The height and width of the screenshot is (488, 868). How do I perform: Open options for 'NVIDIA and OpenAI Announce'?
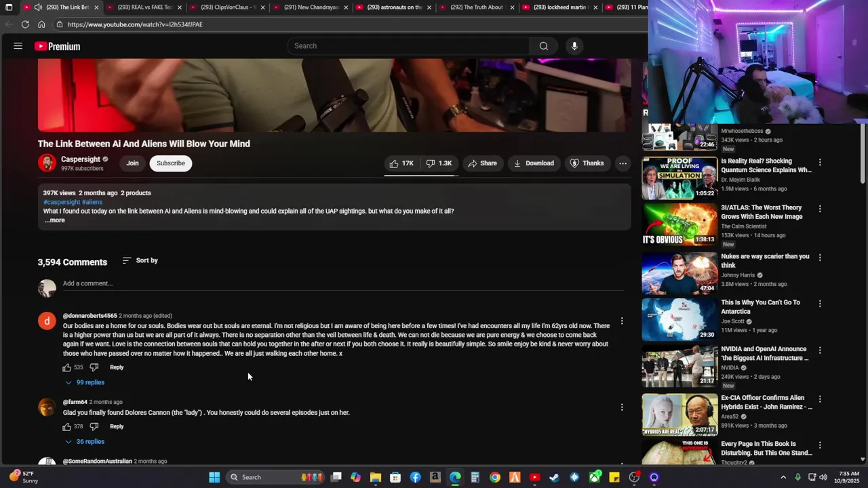point(820,350)
